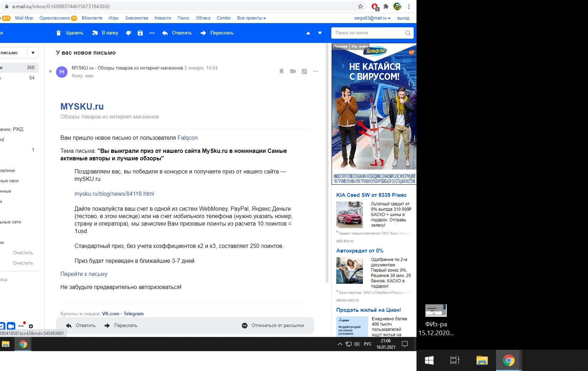Click sidebar settings gear icon

31,326
